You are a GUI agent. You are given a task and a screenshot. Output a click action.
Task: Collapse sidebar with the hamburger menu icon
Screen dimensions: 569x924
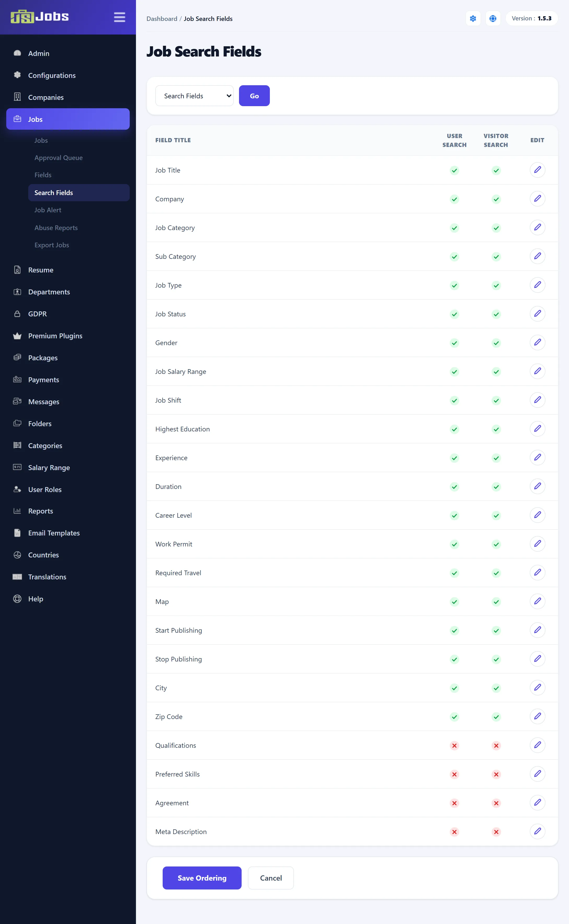click(119, 17)
